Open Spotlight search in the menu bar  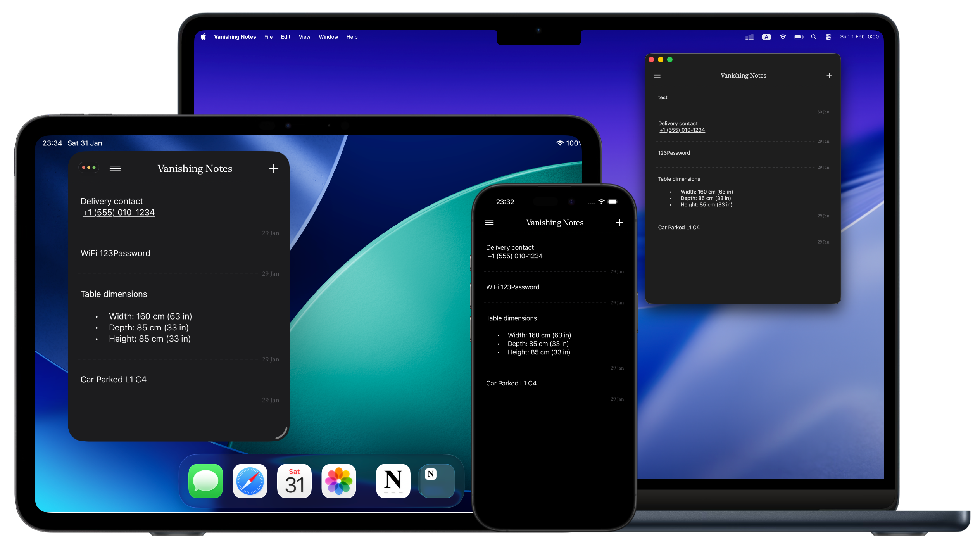[813, 36]
